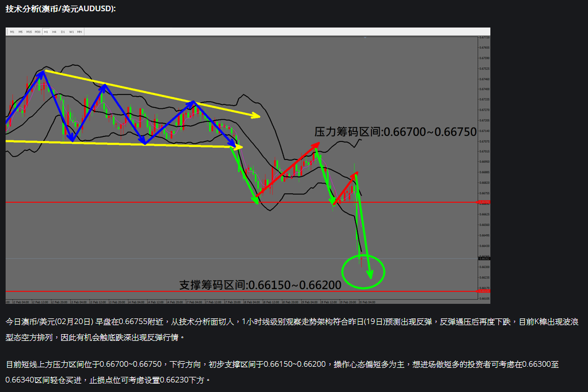Select the M5 timeframe button
The image size is (588, 392).
click(x=21, y=32)
